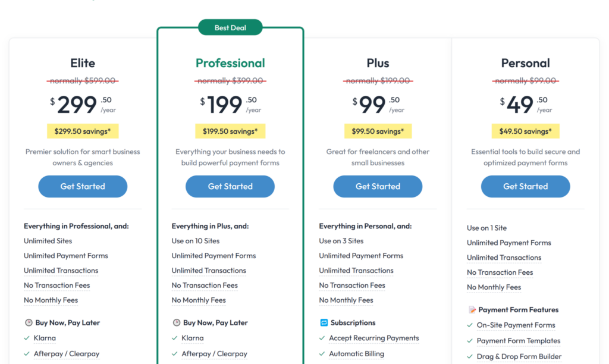Select Get Started on the Personal plan

[525, 187]
